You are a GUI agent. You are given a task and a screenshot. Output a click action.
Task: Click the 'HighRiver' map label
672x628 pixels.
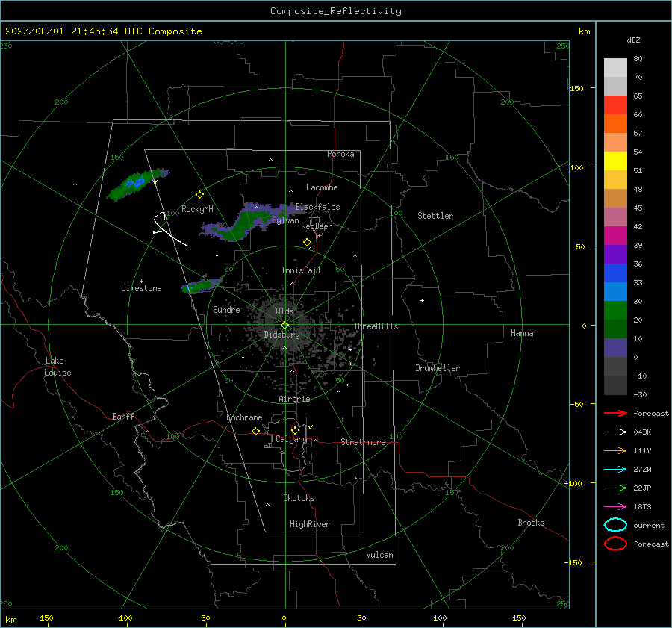(x=310, y=524)
